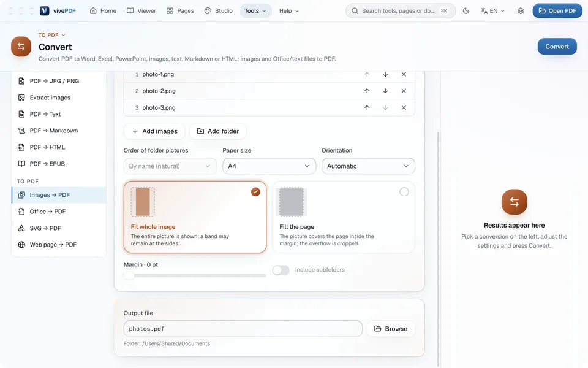Move photo-2.png up in the list

367,91
